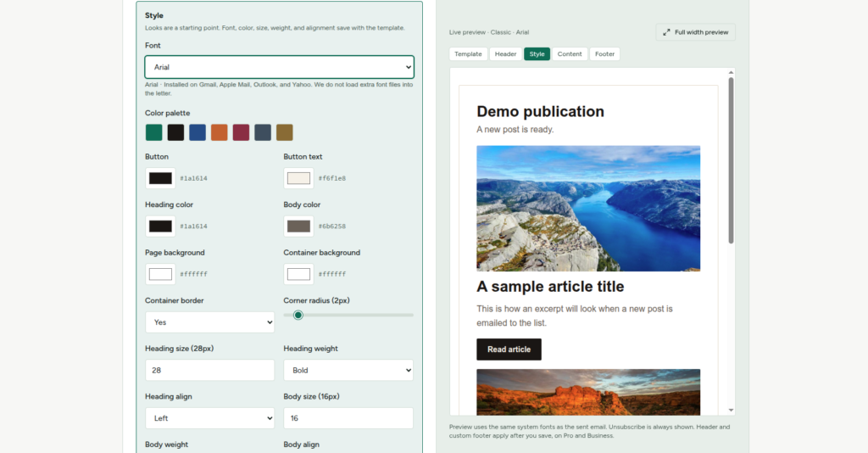Select the green color palette swatch
Image resolution: width=868 pixels, height=453 pixels.
pyautogui.click(x=154, y=132)
